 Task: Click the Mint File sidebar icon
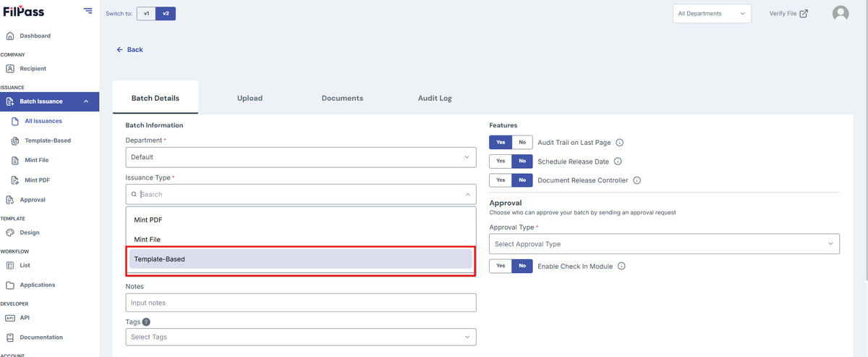click(x=15, y=160)
